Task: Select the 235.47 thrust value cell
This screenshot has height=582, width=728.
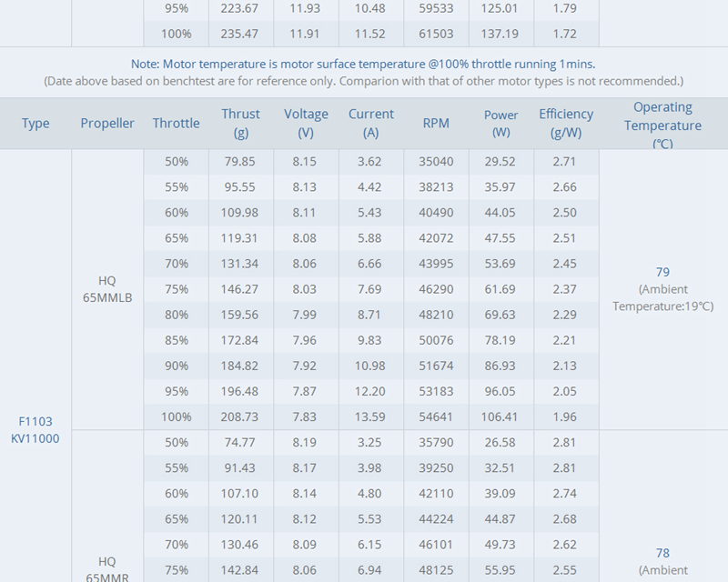Action: point(240,34)
